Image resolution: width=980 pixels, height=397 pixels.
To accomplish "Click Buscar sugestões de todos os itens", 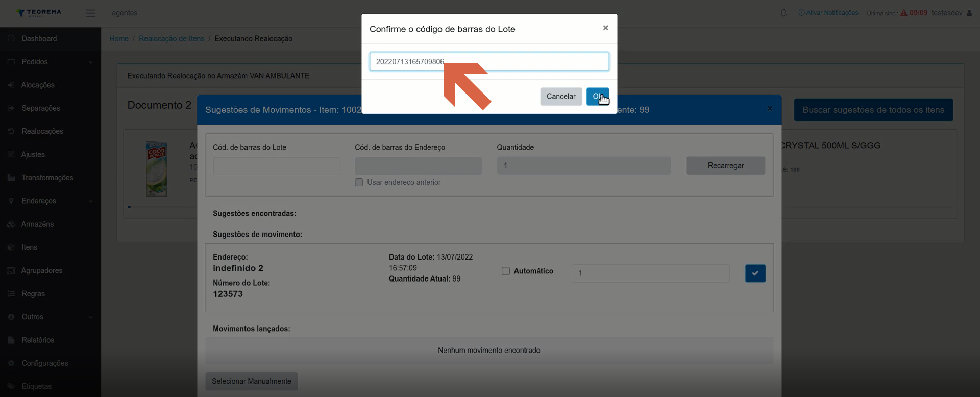I will [873, 110].
